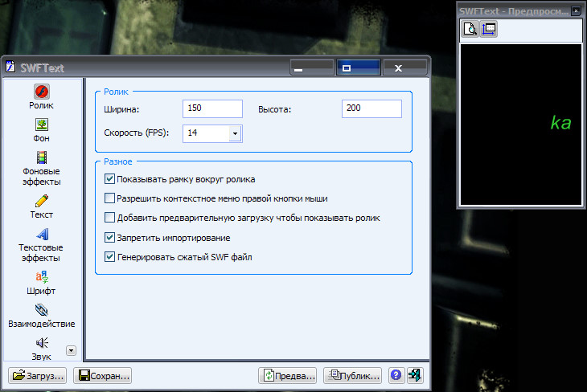Click the Ролик group box label
Image resolution: width=587 pixels, height=392 pixels.
tap(116, 92)
